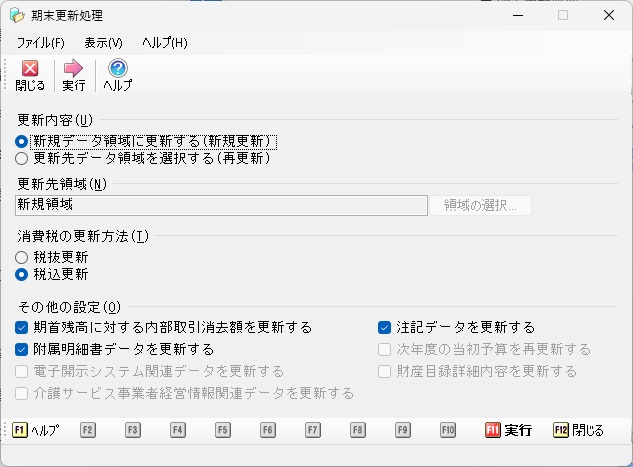
Task: Toggle the 注記データを更新する checkbox
Action: (384, 327)
